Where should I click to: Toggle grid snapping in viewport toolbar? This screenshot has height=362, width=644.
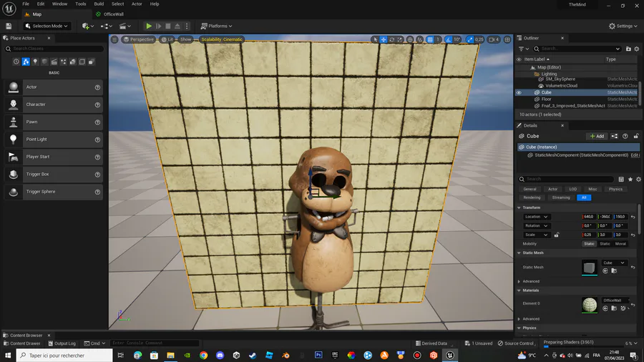[x=430, y=39]
